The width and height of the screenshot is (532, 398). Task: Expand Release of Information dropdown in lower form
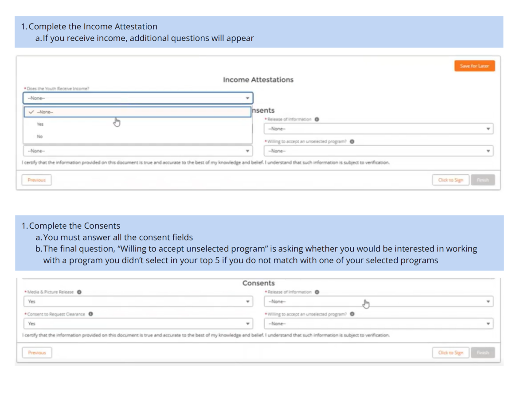[x=378, y=301]
